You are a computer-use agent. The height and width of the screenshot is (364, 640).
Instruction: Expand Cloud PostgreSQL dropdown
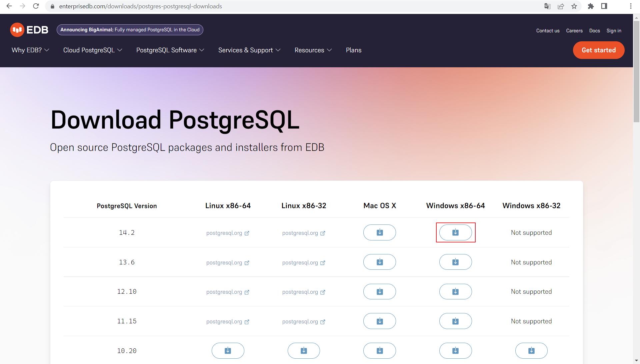pos(93,50)
